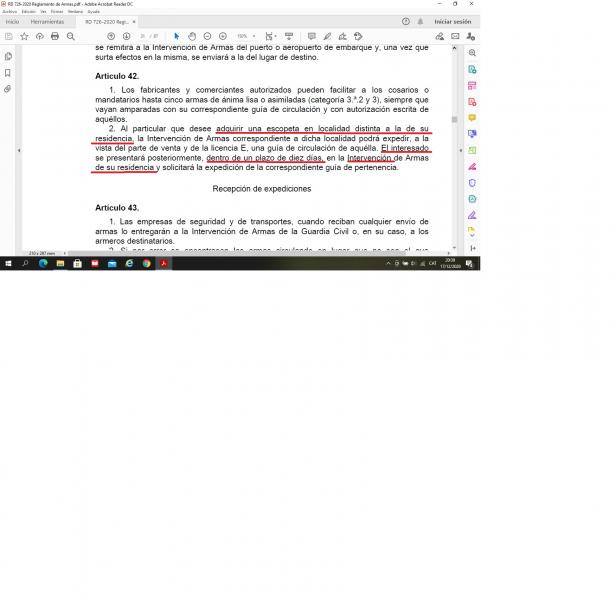This screenshot has height=600, width=616.
Task: Click the Iniciar sesión button
Action: pos(452,21)
